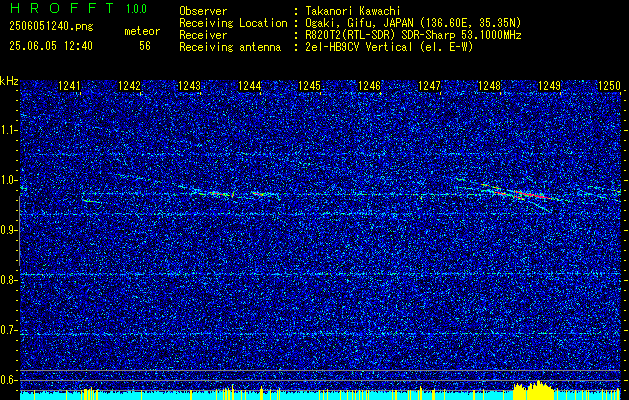The image size is (629, 400).
Task: Click time marker 1249
Action: (550, 86)
